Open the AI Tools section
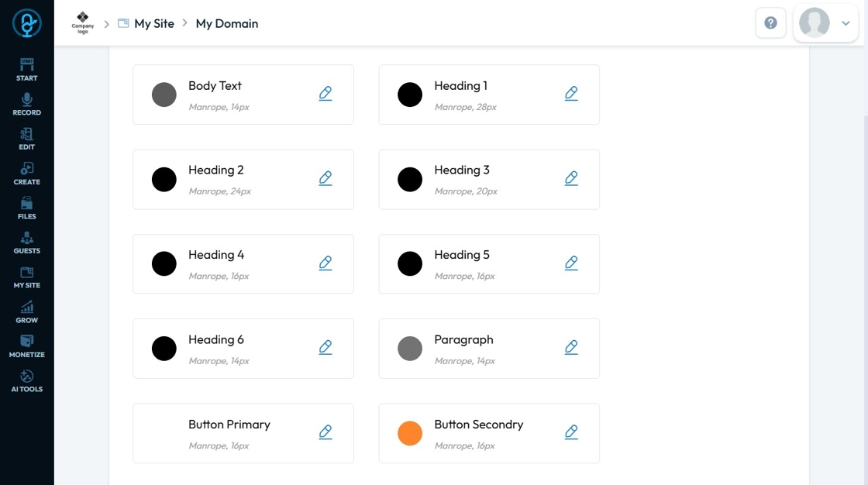The height and width of the screenshot is (485, 868). [x=26, y=380]
